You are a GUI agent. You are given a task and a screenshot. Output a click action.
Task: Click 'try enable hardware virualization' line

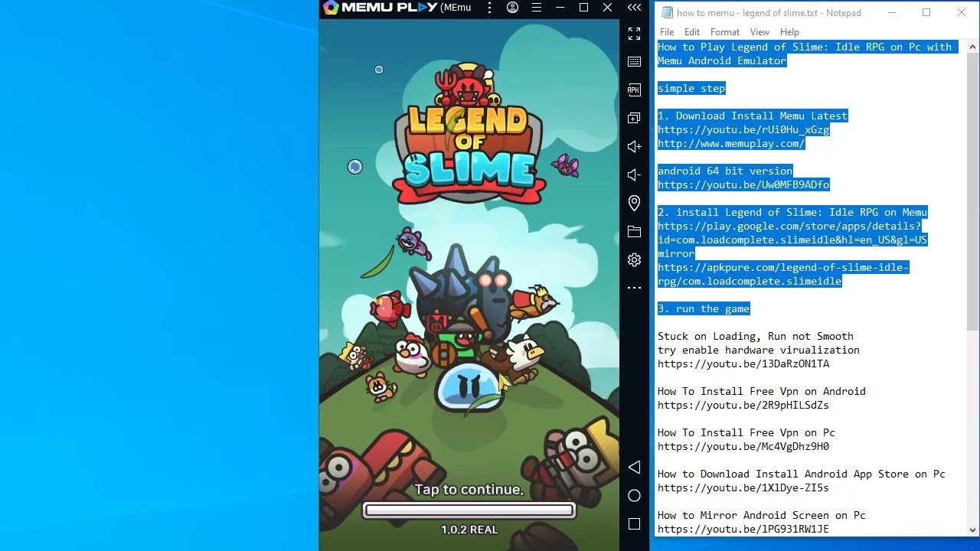click(x=759, y=350)
